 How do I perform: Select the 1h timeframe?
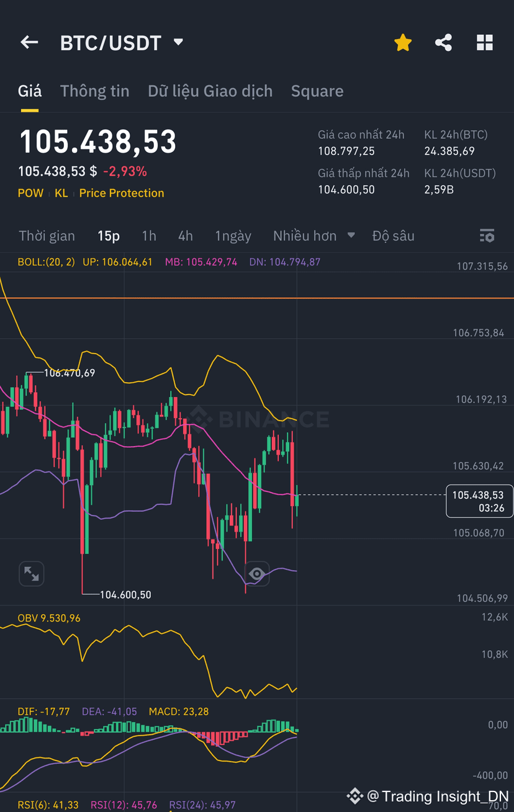click(149, 236)
